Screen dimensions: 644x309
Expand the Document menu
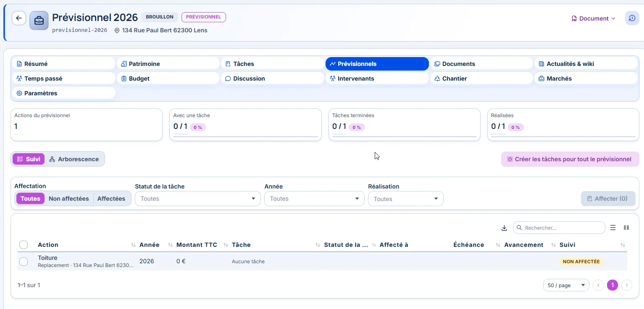pyautogui.click(x=593, y=18)
